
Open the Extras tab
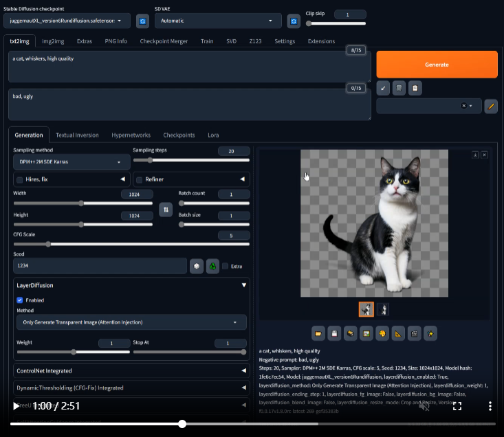(x=85, y=41)
